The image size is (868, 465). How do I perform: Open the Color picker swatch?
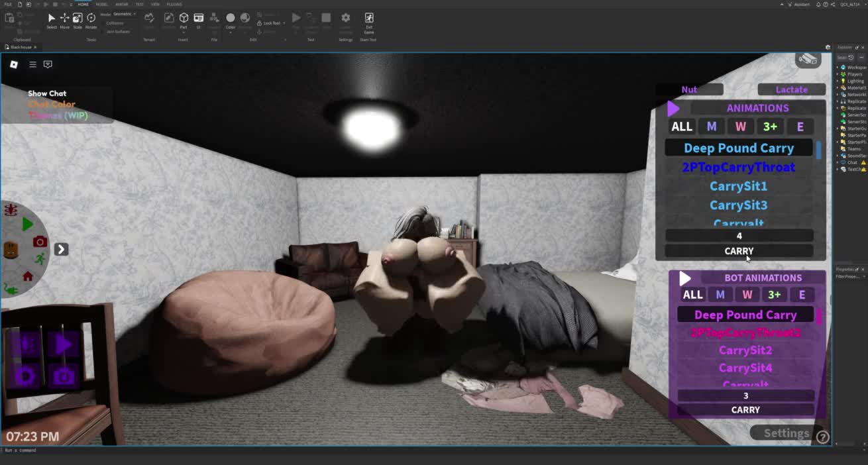tap(230, 19)
